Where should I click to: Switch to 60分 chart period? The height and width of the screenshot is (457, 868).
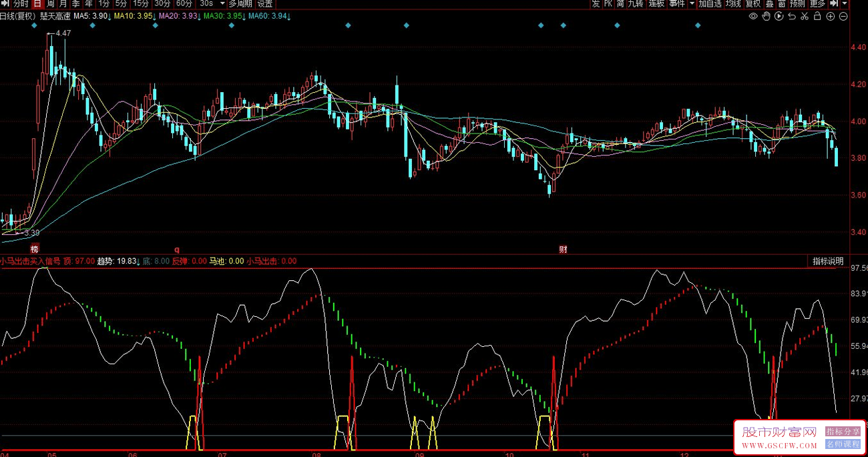(185, 3)
